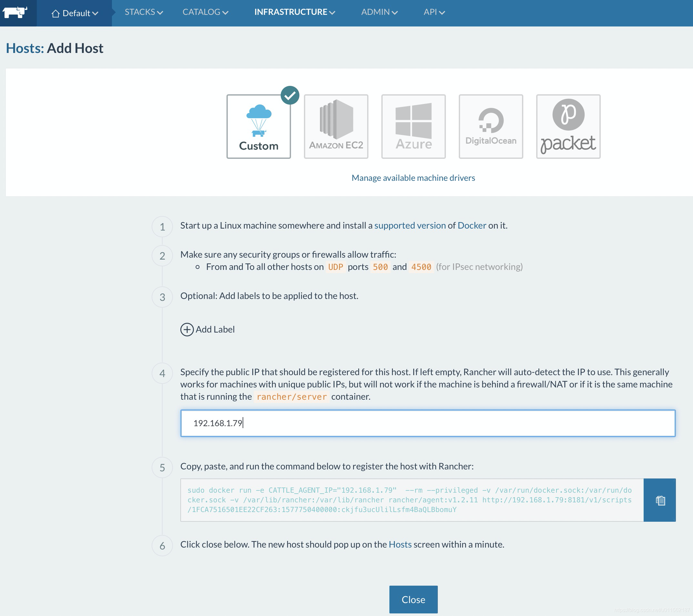Click the Hosts link in step six

[400, 544]
